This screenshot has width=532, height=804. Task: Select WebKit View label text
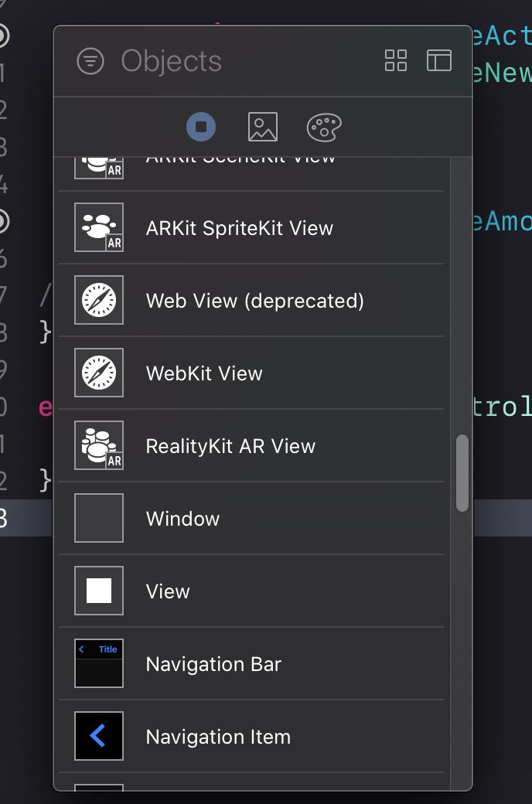pos(204,373)
